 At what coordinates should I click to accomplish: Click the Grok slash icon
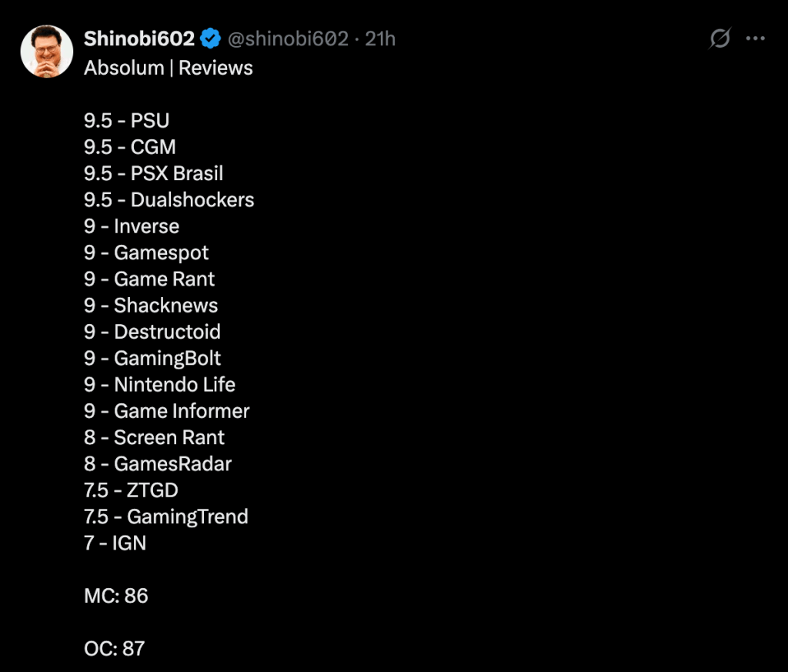[720, 38]
